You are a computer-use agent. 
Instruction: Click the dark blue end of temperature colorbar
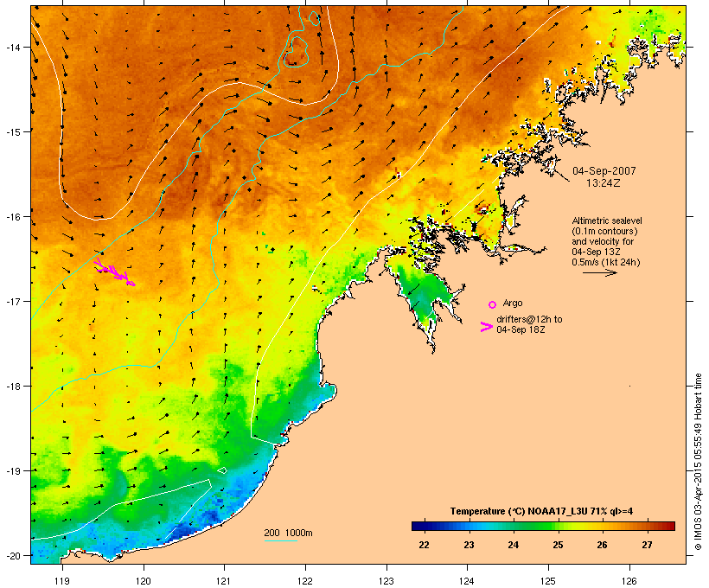click(x=418, y=526)
